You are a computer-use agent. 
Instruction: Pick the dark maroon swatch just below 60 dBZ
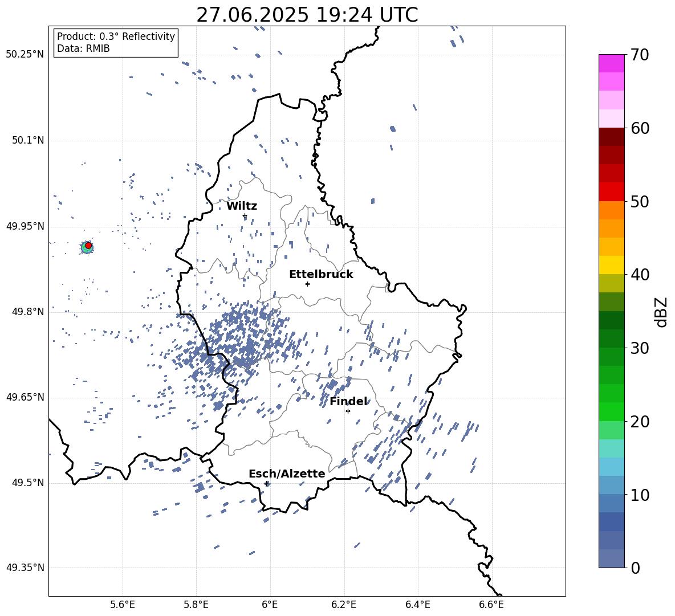pyautogui.click(x=612, y=137)
